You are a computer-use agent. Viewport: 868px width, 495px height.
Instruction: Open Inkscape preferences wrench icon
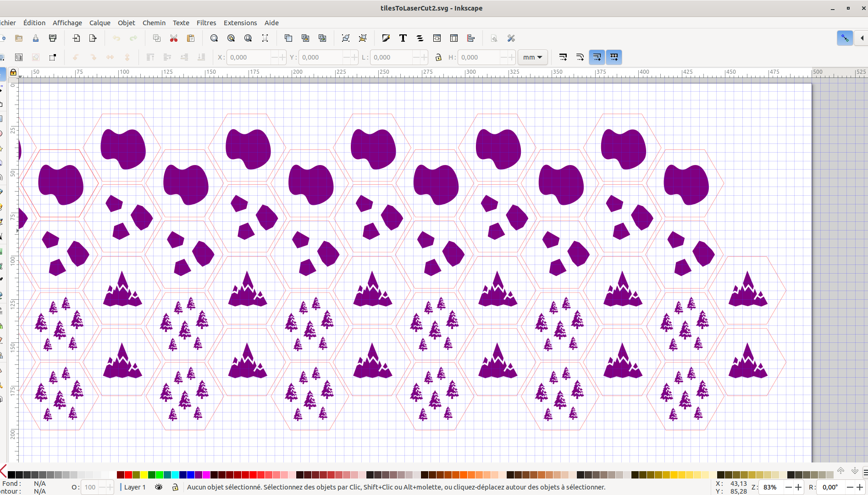511,38
